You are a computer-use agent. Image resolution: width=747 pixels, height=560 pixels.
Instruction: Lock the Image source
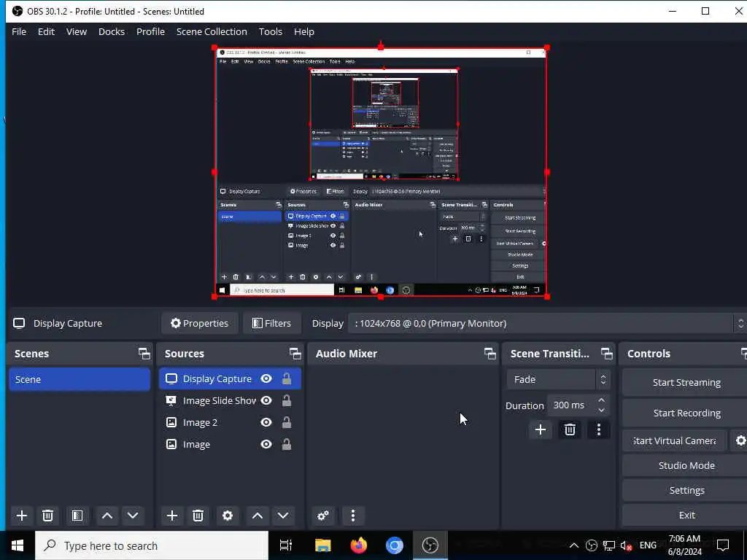(x=286, y=444)
